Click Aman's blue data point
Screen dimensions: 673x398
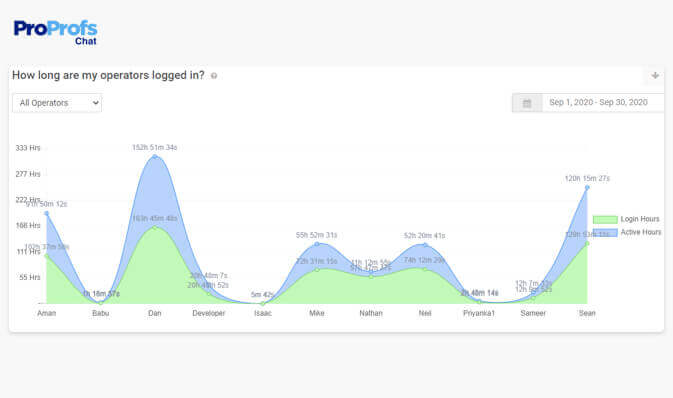click(x=47, y=213)
